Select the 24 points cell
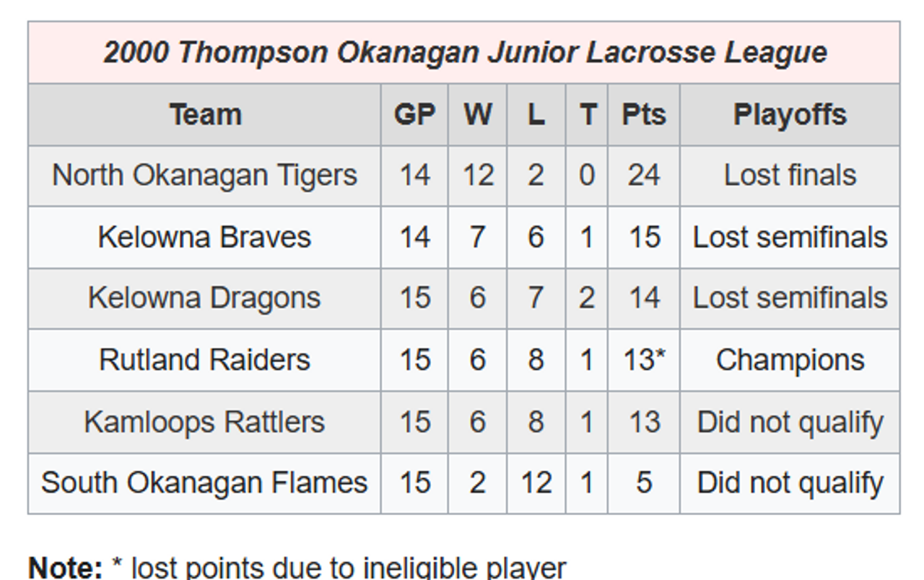Image resolution: width=924 pixels, height=580 pixels. click(644, 176)
